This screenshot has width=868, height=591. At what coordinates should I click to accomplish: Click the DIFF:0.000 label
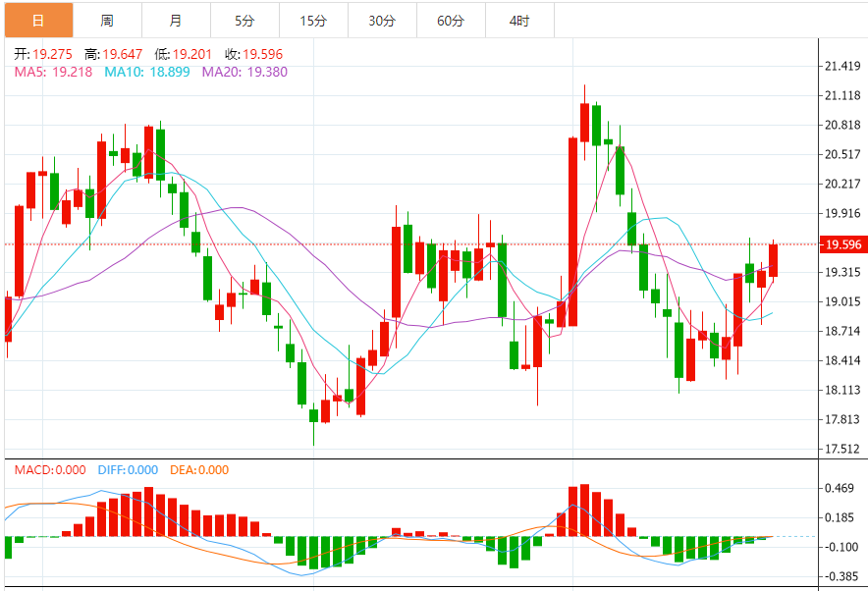point(128,470)
